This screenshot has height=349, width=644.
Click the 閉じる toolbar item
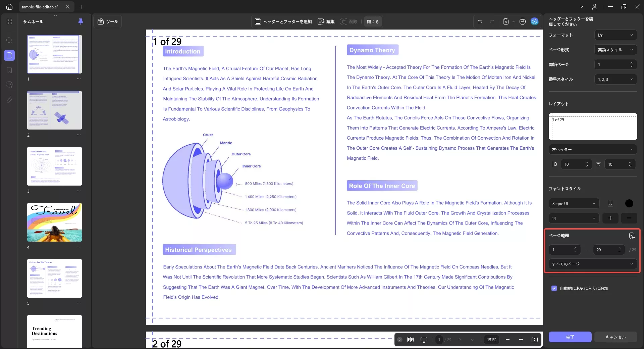pos(373,21)
